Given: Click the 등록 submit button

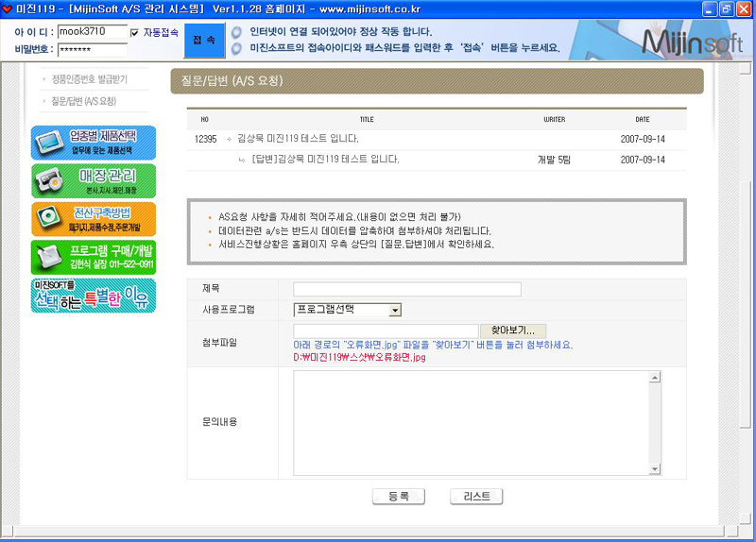Looking at the screenshot, I should point(399,497).
